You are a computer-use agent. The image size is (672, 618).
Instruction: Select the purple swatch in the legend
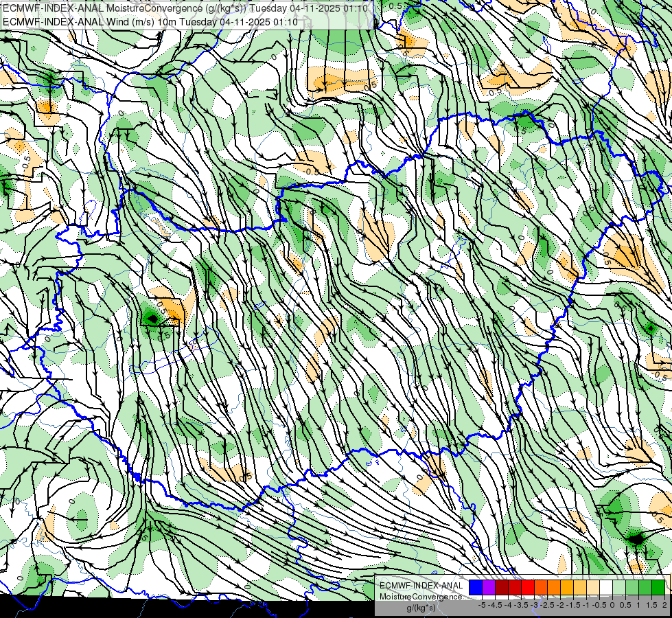489,587
